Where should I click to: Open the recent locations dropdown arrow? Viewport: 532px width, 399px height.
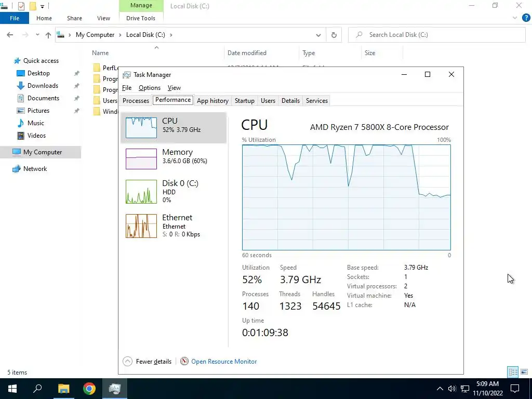click(37, 35)
